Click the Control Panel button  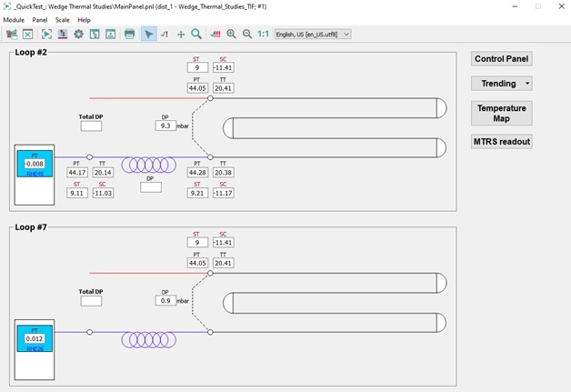coord(502,59)
